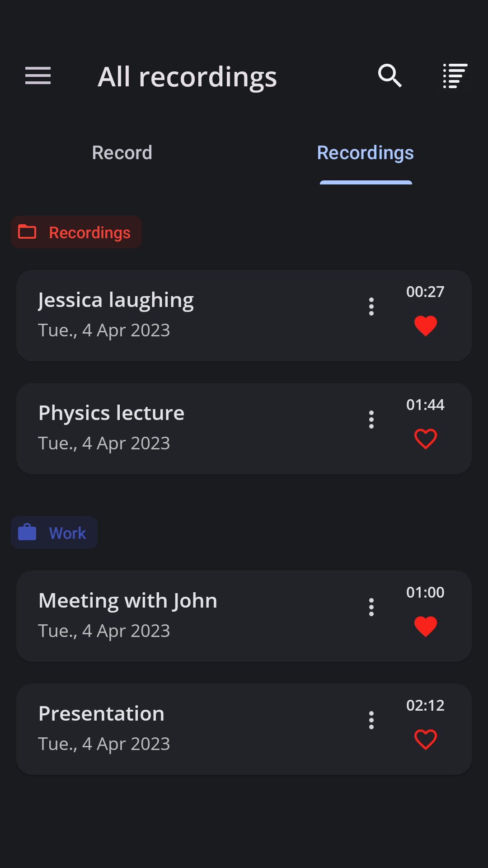This screenshot has width=488, height=868.
Task: Unfavorite Jessica laughing with heart icon
Action: point(426,326)
